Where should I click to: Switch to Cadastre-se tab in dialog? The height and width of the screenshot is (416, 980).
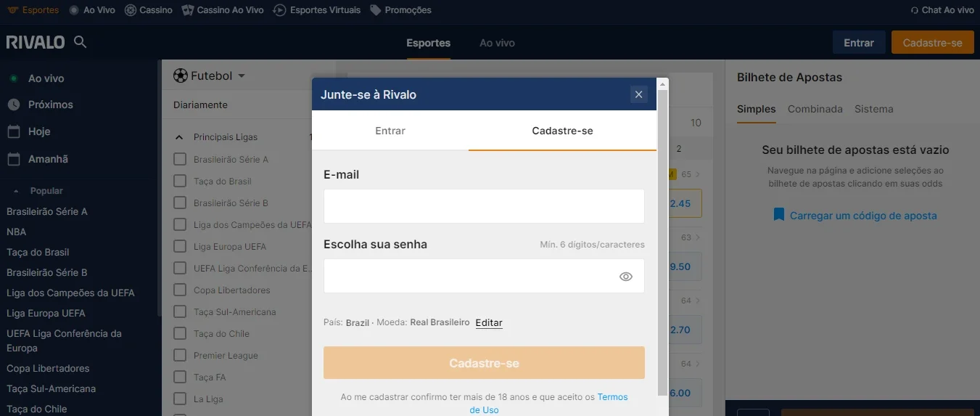tap(562, 131)
